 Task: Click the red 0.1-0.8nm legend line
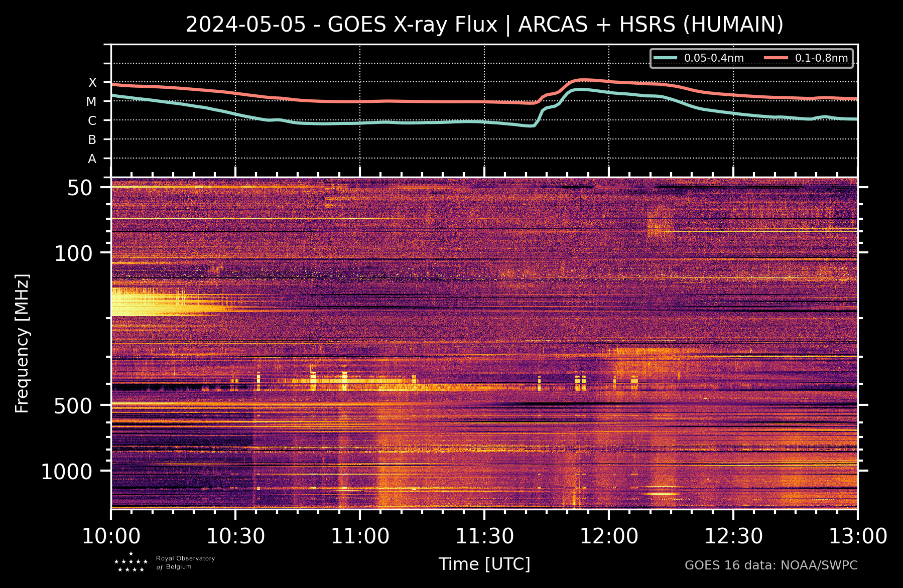[776, 58]
